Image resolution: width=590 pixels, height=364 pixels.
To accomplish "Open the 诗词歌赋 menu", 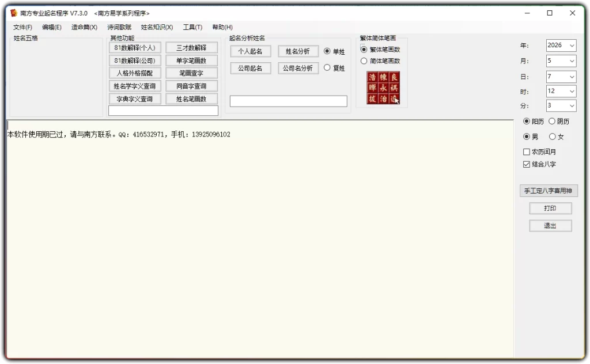I will [119, 27].
